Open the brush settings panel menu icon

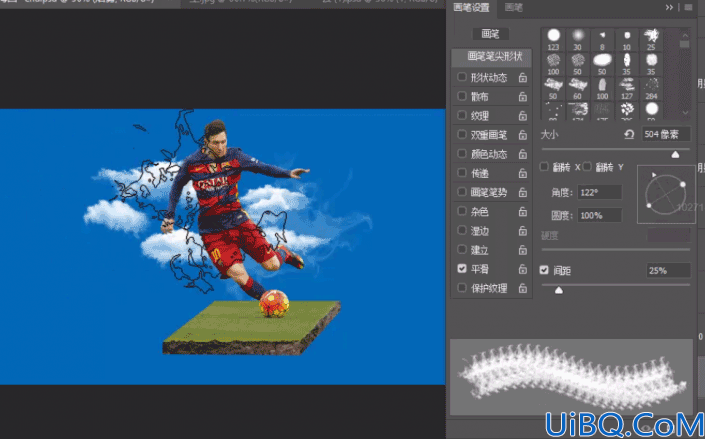pos(688,7)
